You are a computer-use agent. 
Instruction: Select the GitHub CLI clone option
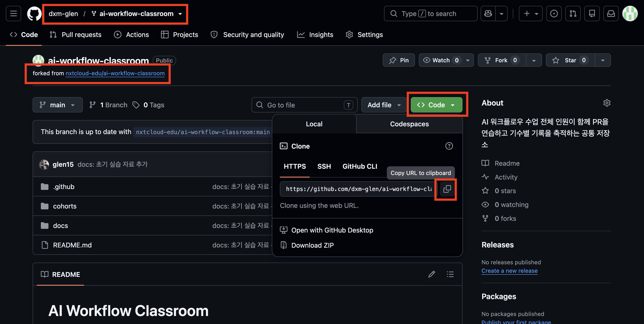pyautogui.click(x=360, y=166)
